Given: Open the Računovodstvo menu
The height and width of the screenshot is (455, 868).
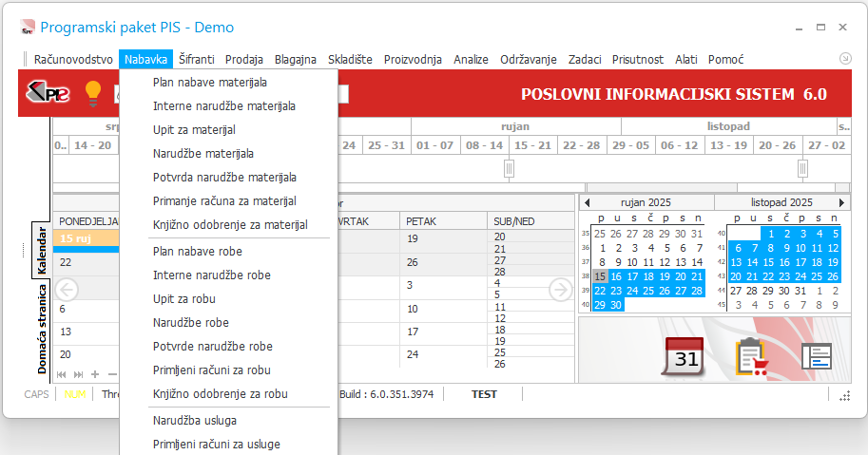Looking at the screenshot, I should pyautogui.click(x=73, y=59).
